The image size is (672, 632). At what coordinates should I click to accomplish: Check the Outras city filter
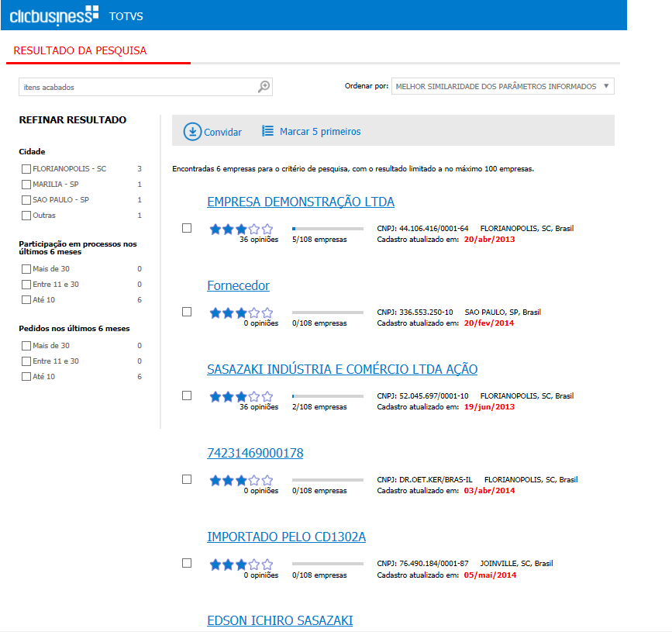26,216
